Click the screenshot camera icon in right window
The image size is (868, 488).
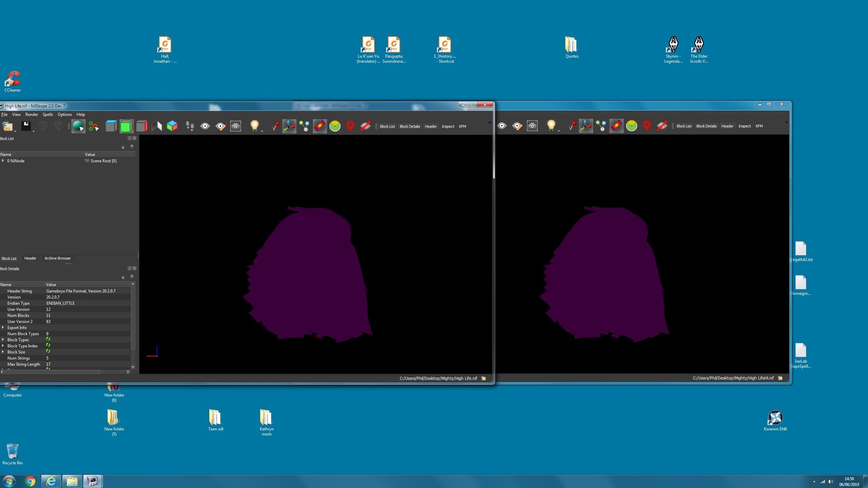[533, 126]
